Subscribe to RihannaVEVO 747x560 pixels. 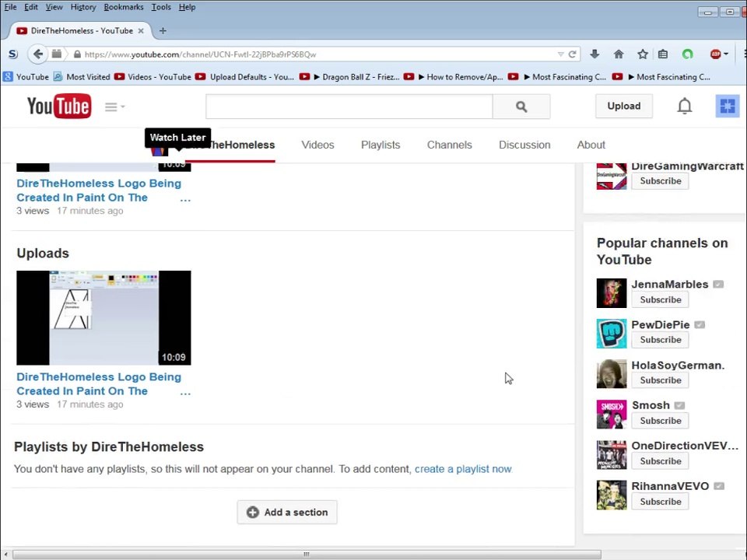click(x=660, y=502)
